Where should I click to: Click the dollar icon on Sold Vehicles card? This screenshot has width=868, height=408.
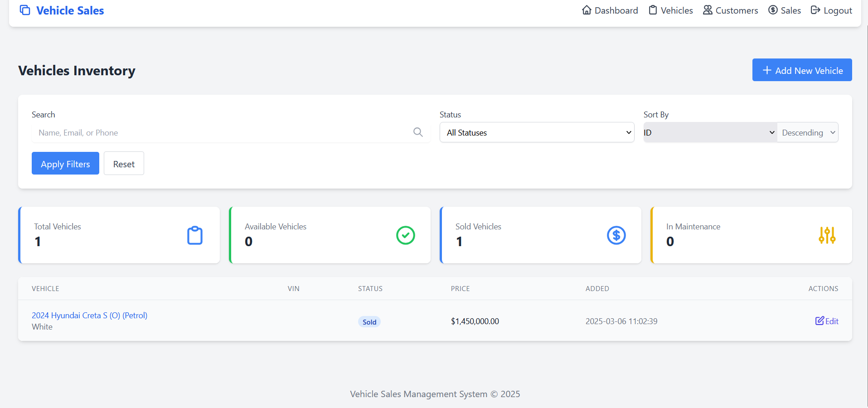616,235
